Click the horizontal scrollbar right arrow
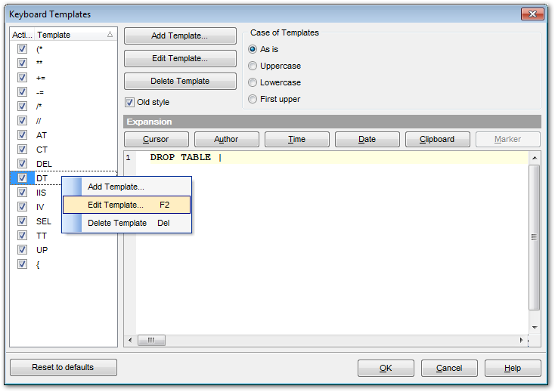Image resolution: width=555 pixels, height=392 pixels. [522, 341]
